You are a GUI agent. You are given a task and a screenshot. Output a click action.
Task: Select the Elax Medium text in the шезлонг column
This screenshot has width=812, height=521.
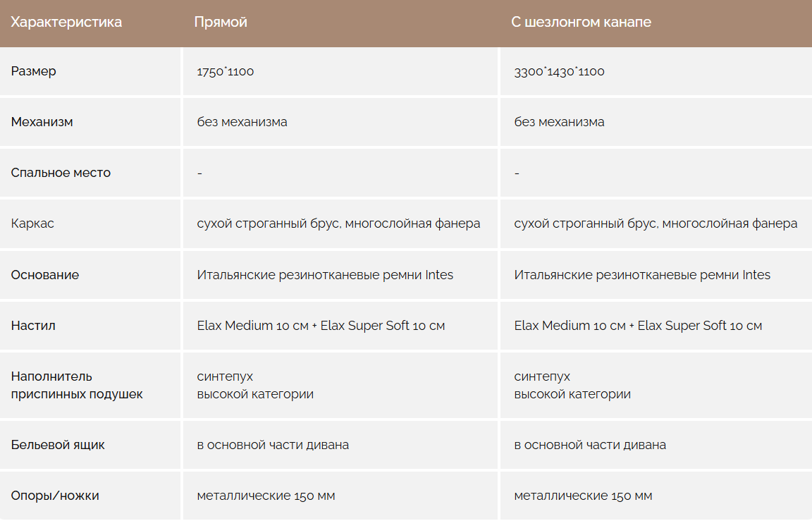coord(638,326)
